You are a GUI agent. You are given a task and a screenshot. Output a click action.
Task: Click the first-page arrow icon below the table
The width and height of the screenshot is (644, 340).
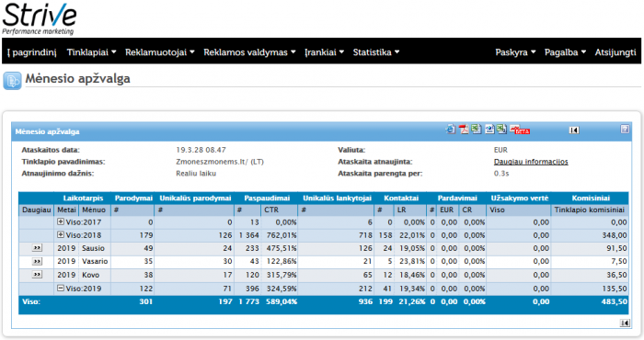(625, 323)
